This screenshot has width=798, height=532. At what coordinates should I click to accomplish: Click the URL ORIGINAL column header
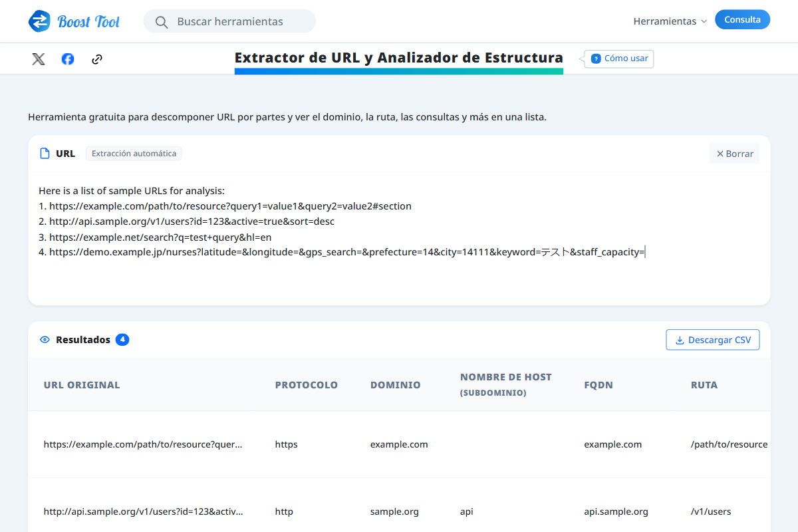pos(82,385)
